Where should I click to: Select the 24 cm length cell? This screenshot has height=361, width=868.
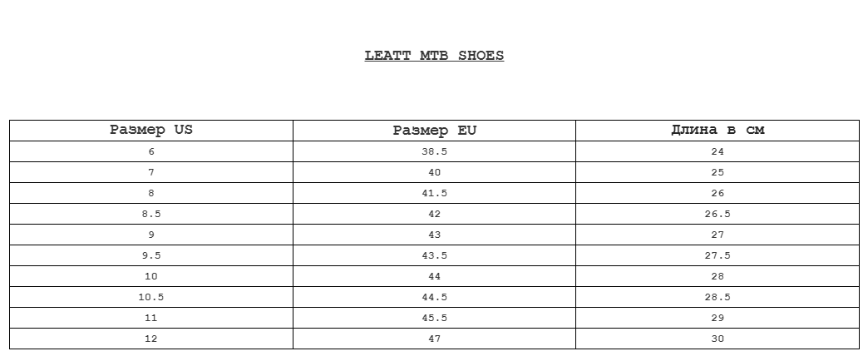pyautogui.click(x=717, y=151)
